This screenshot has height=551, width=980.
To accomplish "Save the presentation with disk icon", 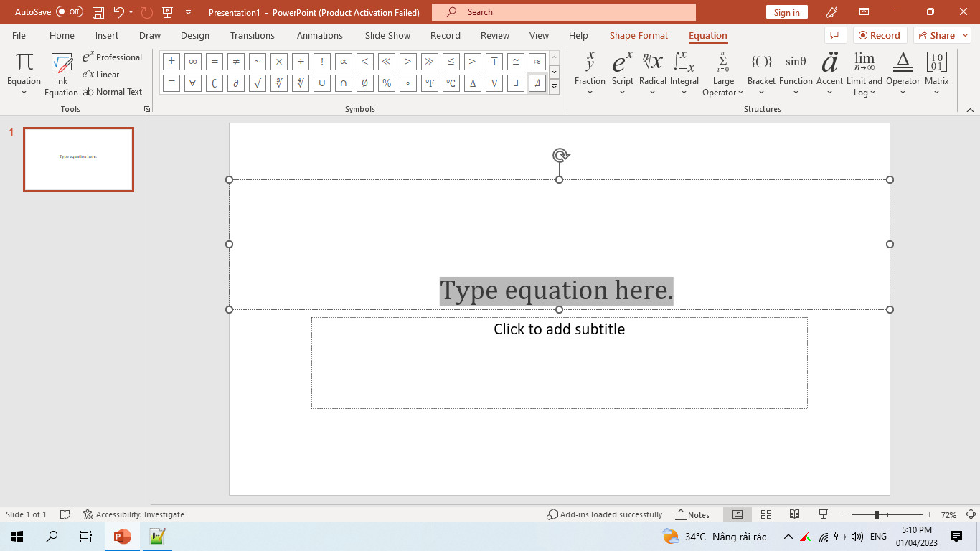I will (x=98, y=12).
